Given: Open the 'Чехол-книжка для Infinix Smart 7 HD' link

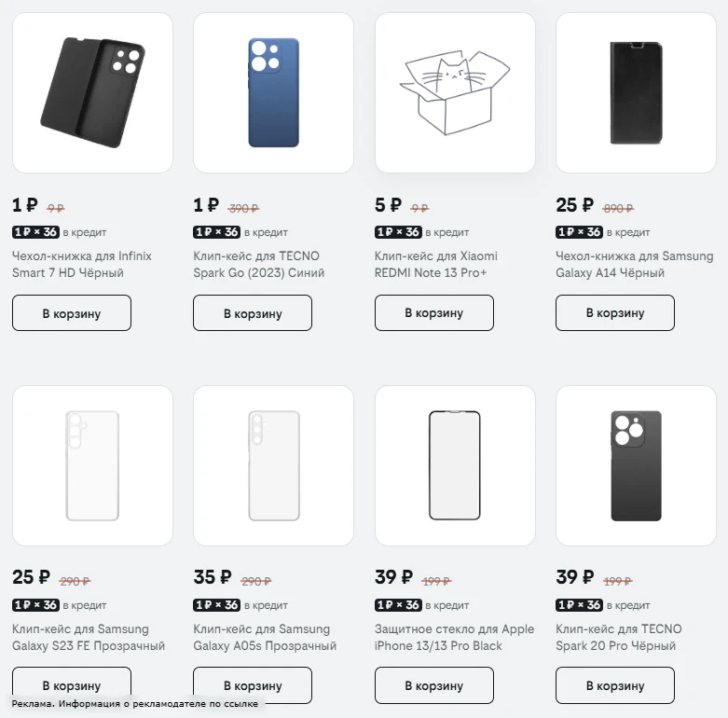Looking at the screenshot, I should [x=82, y=264].
